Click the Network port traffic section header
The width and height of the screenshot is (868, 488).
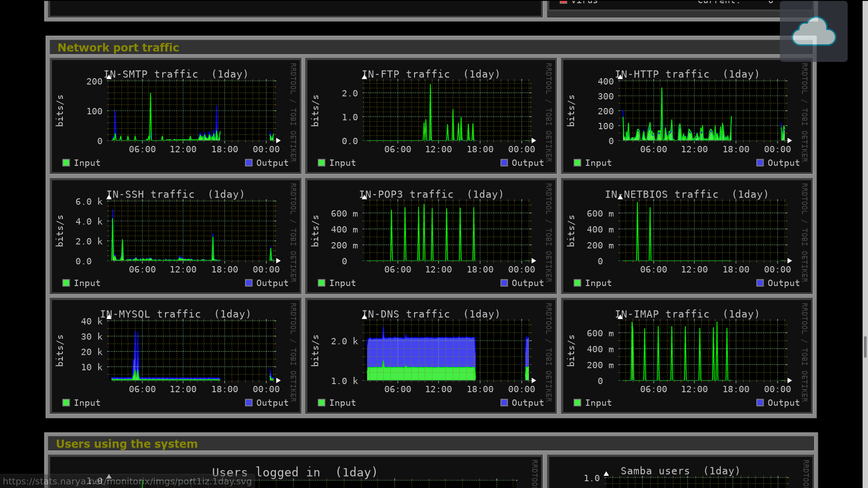tap(118, 47)
